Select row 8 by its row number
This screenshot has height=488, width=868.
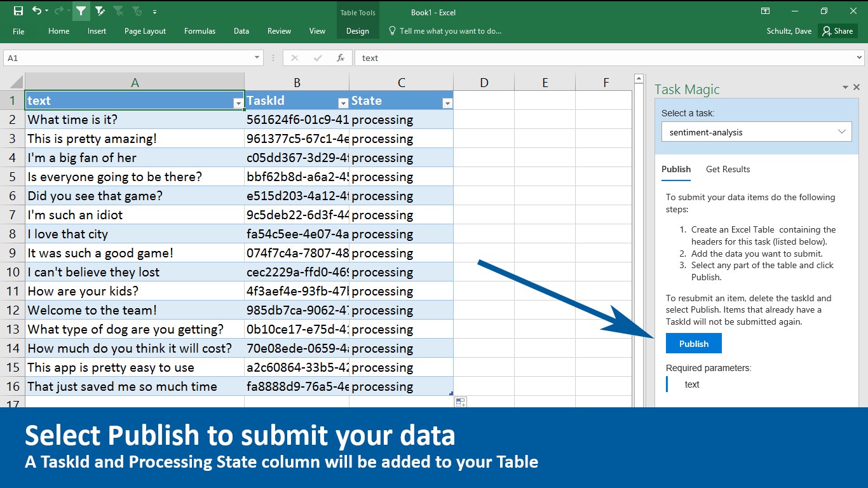click(x=13, y=234)
